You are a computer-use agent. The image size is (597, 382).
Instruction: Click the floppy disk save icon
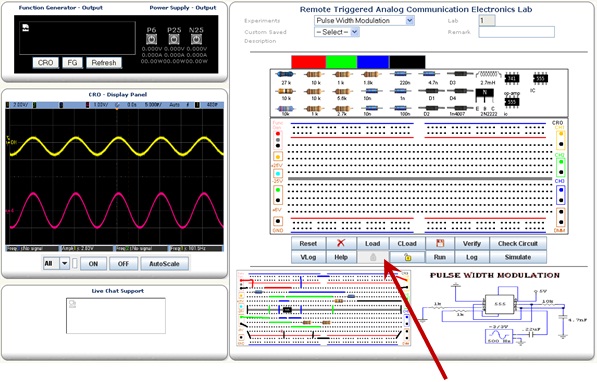pyautogui.click(x=440, y=243)
